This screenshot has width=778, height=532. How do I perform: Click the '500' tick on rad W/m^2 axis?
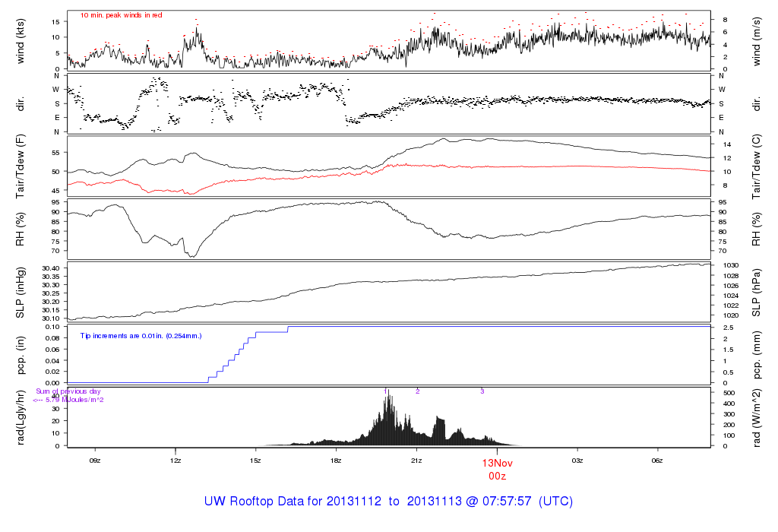pyautogui.click(x=729, y=393)
